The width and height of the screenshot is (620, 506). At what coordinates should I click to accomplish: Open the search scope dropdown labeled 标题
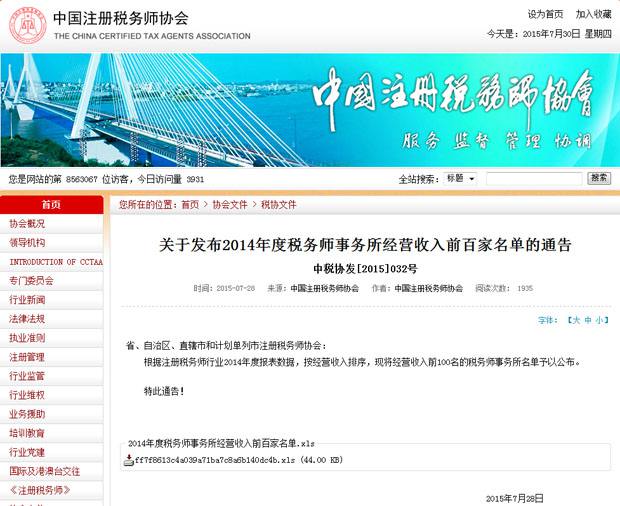click(x=460, y=179)
